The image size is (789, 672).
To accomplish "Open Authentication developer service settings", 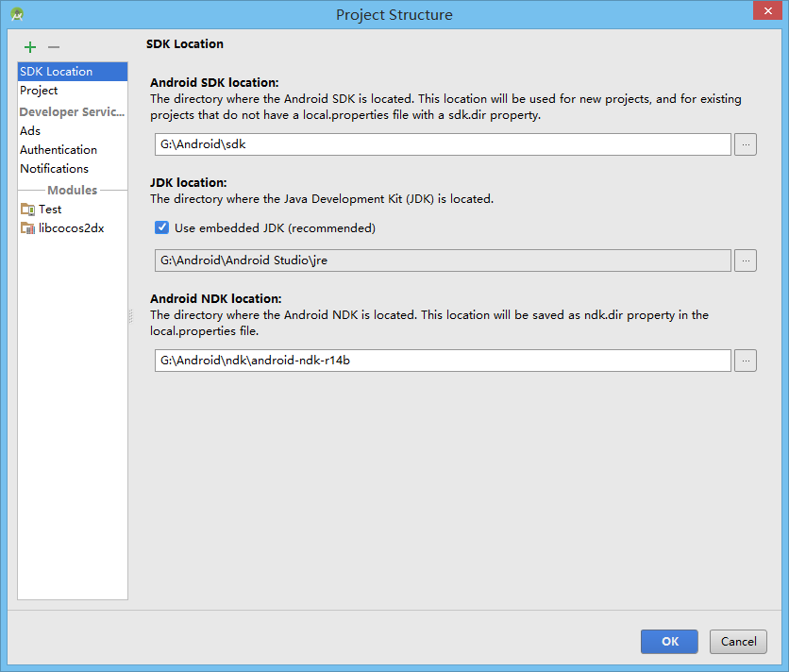I will (59, 150).
